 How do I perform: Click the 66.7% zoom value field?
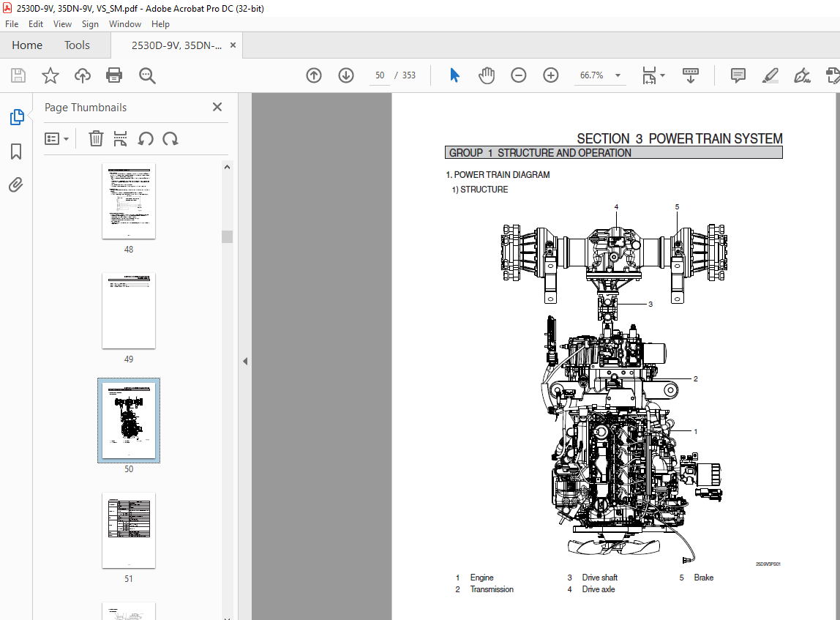tap(591, 75)
